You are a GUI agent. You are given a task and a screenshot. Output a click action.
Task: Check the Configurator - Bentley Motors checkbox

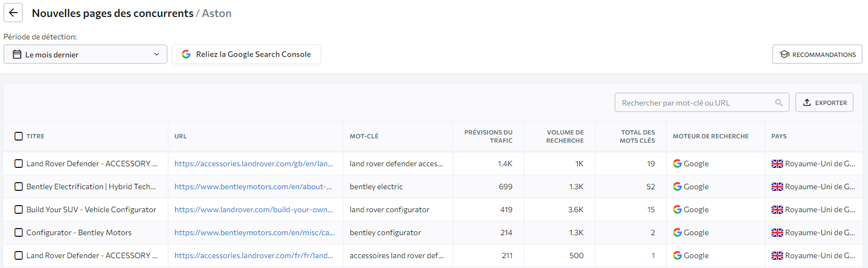pos(19,232)
